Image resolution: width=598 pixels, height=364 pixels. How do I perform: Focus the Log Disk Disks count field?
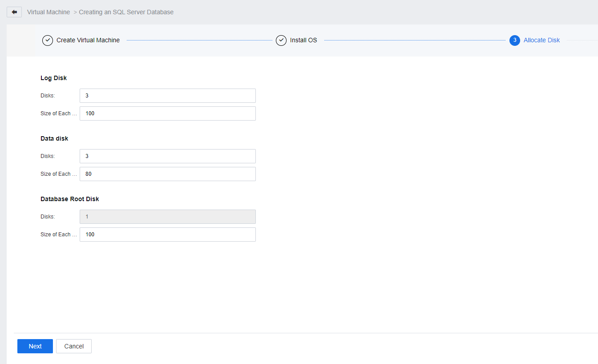168,96
